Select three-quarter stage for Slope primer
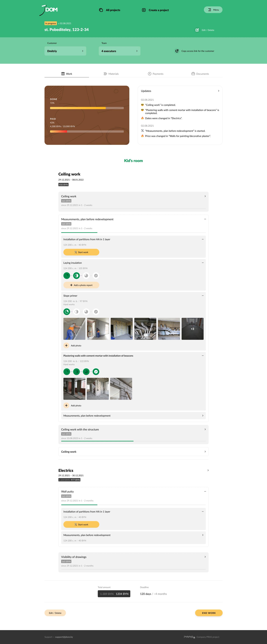Screen dimensions: 267x644 point(86,312)
